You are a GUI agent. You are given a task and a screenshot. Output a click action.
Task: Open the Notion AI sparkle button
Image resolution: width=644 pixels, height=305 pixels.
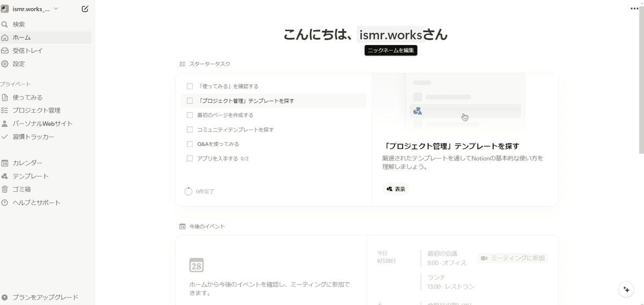[x=626, y=289]
